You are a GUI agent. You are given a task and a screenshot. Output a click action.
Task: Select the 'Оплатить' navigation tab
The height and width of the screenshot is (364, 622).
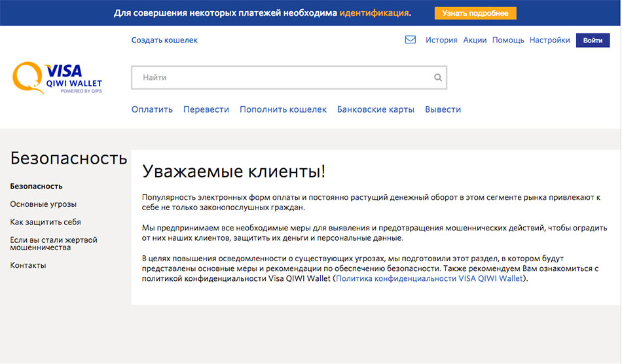point(152,109)
